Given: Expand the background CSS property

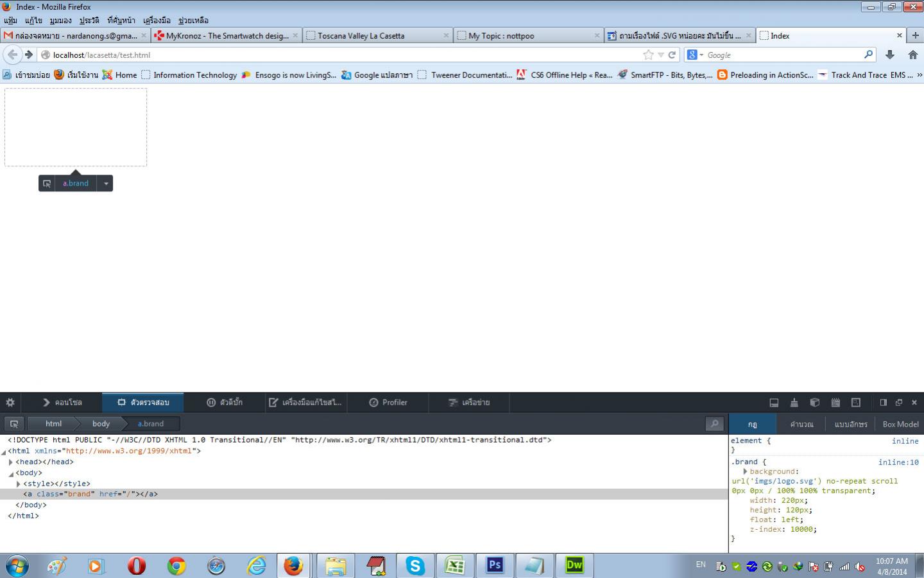Looking at the screenshot, I should coord(745,471).
